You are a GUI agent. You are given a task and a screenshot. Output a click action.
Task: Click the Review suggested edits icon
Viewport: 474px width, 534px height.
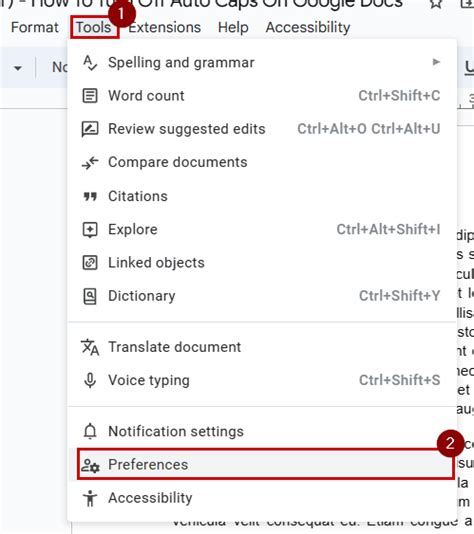[90, 129]
